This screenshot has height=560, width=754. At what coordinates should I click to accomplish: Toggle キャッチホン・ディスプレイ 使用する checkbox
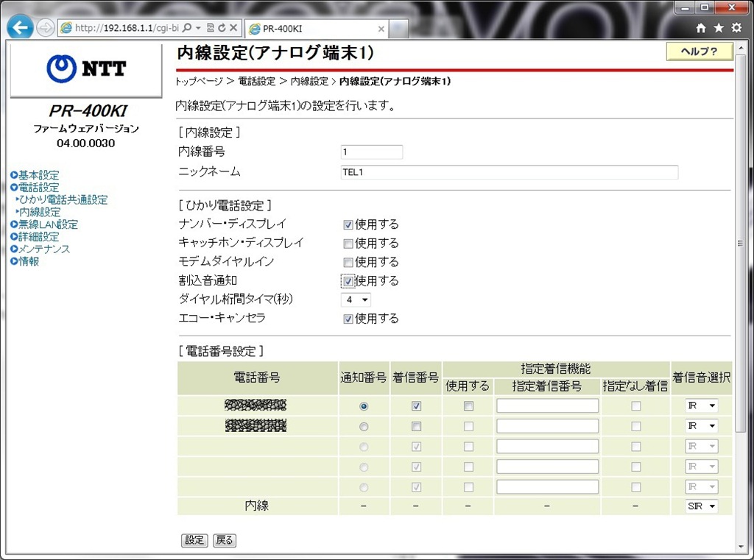[348, 244]
